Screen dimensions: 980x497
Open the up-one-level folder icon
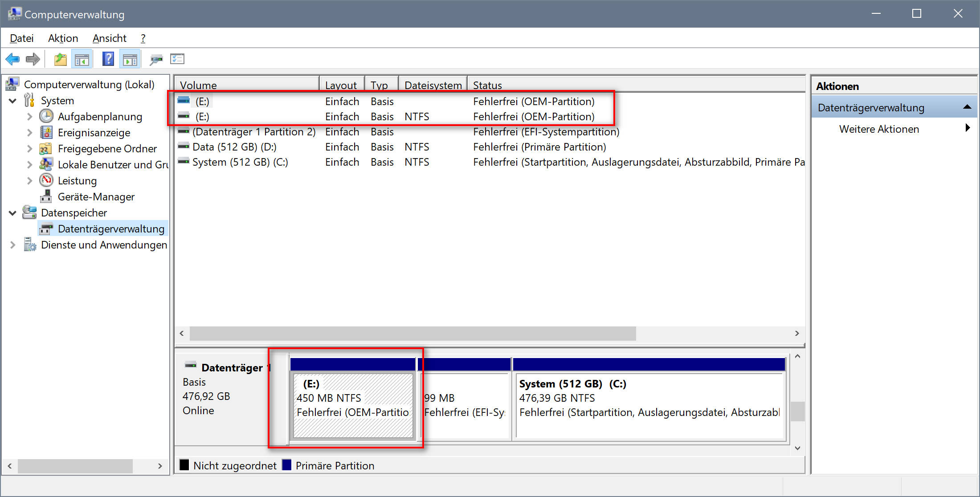point(60,59)
